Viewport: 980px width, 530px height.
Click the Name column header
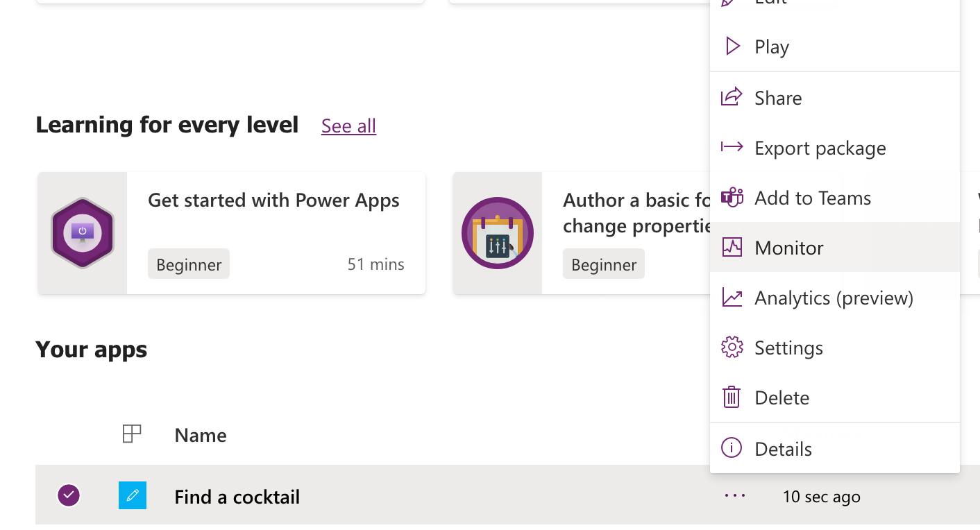tap(201, 436)
